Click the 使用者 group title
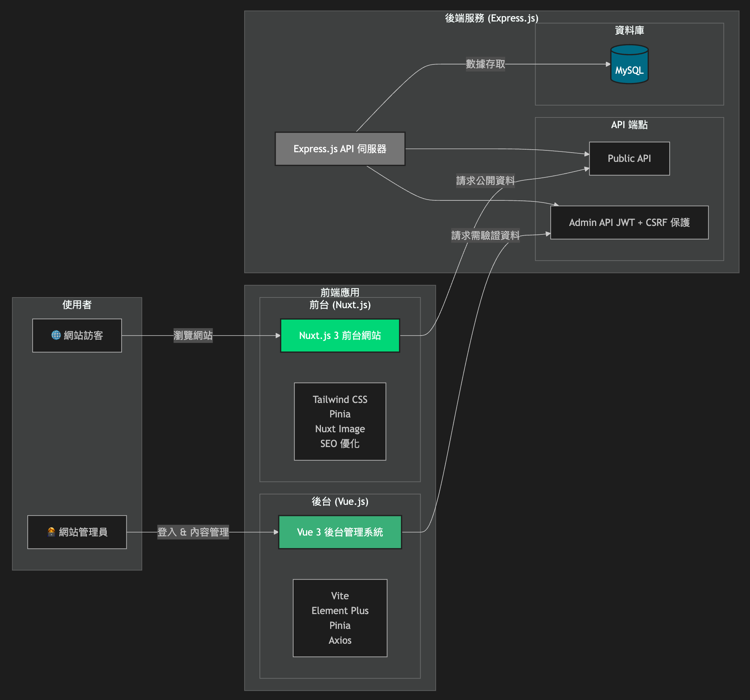 (x=77, y=305)
